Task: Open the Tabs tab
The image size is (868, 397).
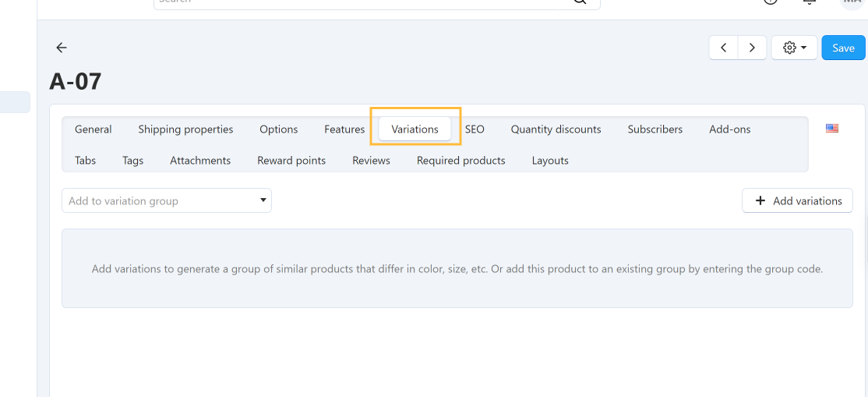Action: 85,160
